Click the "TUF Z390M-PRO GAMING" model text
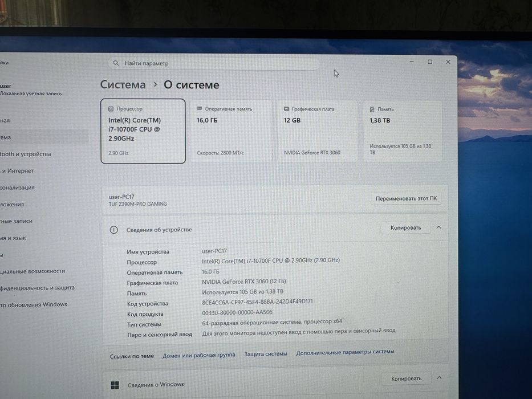This screenshot has width=532, height=399. (x=138, y=204)
